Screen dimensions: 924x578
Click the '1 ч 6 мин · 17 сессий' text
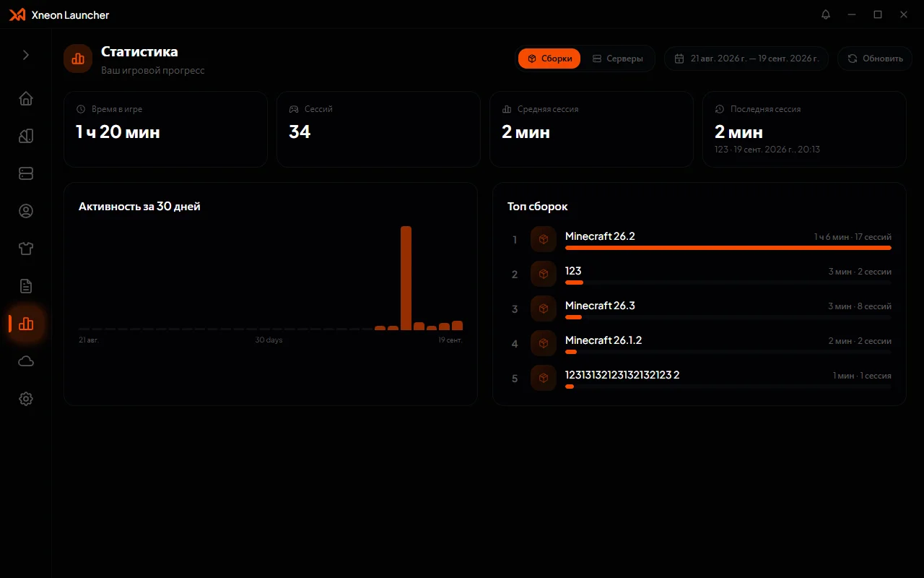click(853, 237)
